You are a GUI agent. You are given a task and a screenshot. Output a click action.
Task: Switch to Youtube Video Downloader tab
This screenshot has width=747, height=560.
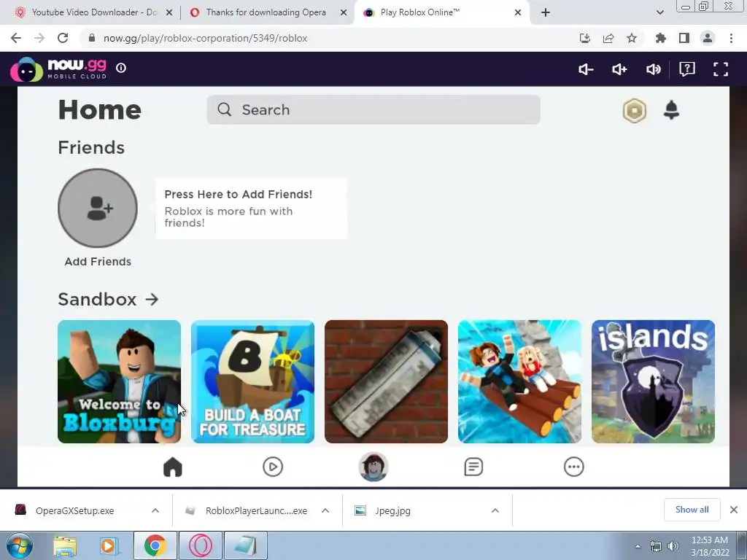(x=94, y=12)
